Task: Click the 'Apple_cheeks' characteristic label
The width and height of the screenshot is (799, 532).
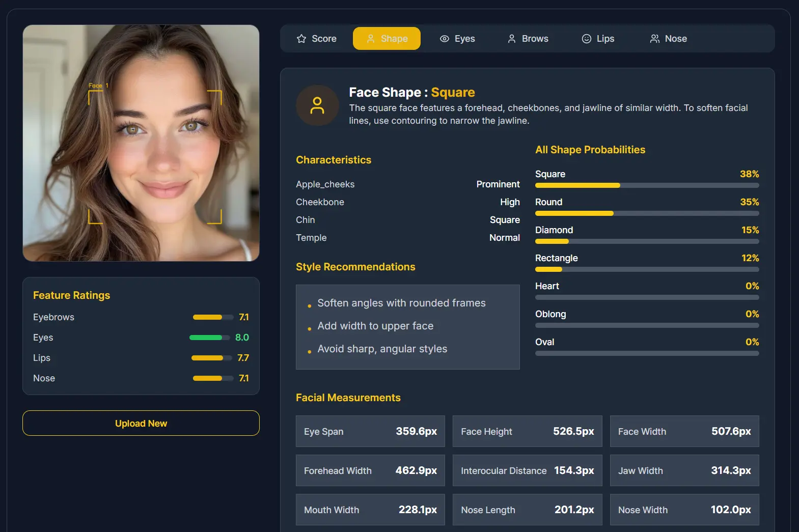Action: pyautogui.click(x=325, y=184)
